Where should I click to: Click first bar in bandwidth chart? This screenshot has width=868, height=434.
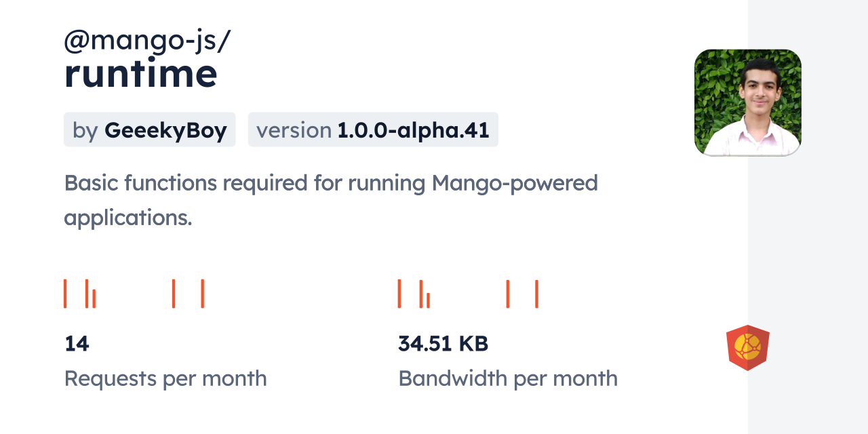(399, 294)
